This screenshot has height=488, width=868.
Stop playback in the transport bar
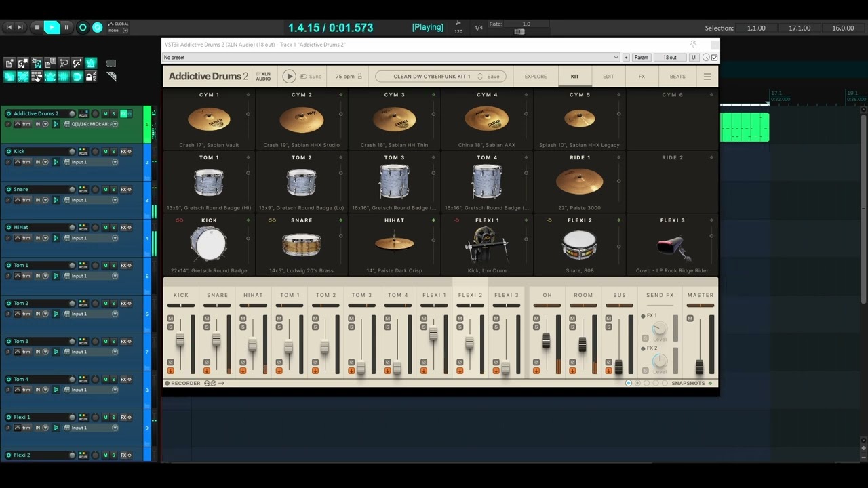coord(37,27)
